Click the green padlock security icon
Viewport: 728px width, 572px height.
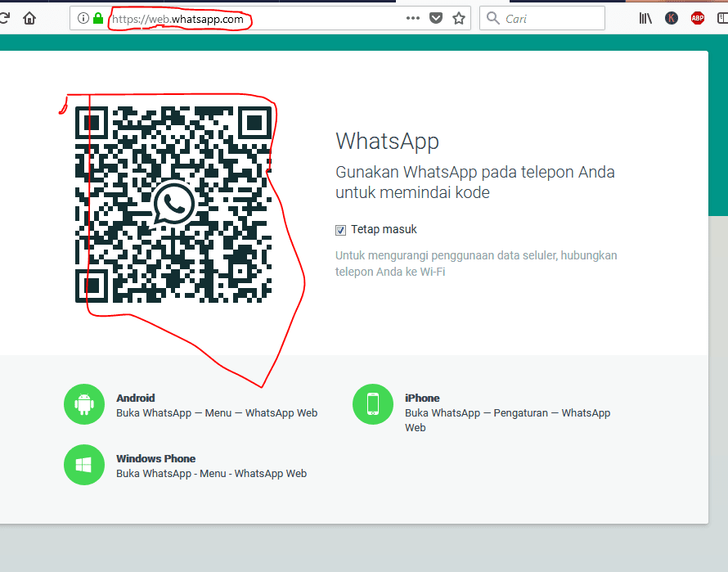click(x=98, y=19)
